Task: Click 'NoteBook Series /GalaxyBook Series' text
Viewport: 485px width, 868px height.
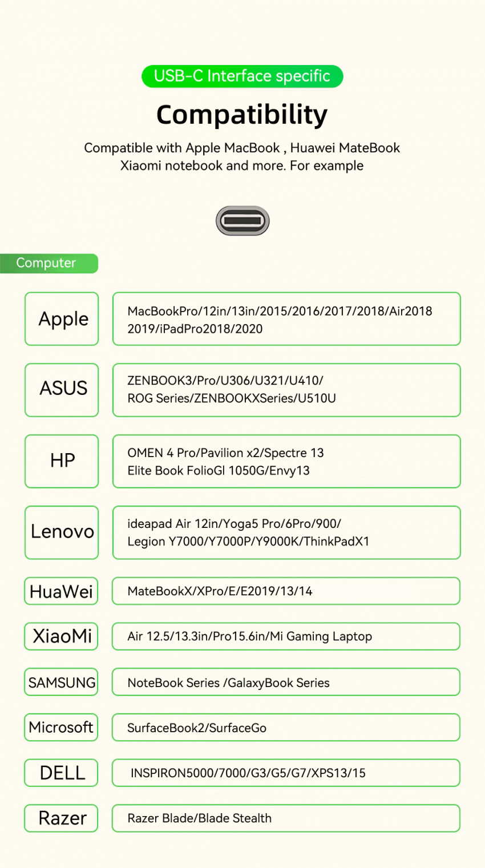Action: tap(229, 683)
